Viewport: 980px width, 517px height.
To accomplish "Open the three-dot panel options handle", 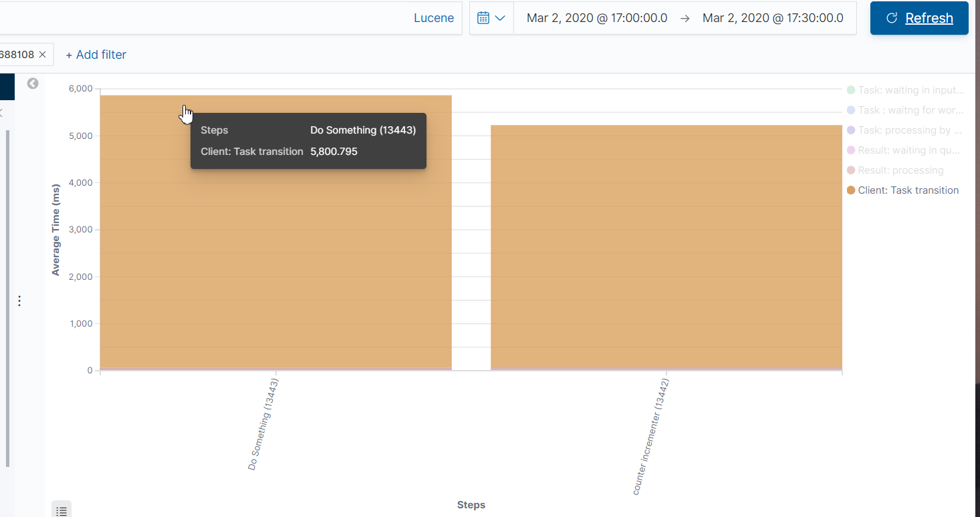I will coord(19,301).
